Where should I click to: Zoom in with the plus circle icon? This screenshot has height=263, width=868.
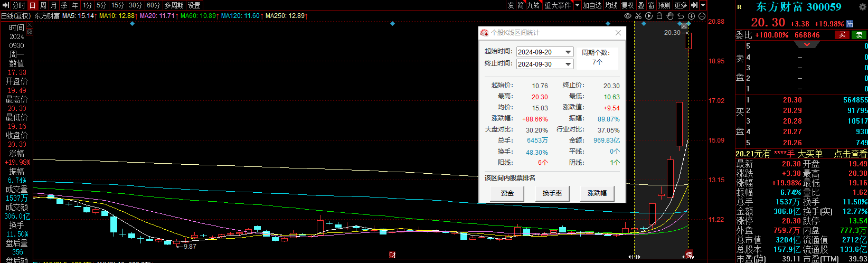pos(691,16)
